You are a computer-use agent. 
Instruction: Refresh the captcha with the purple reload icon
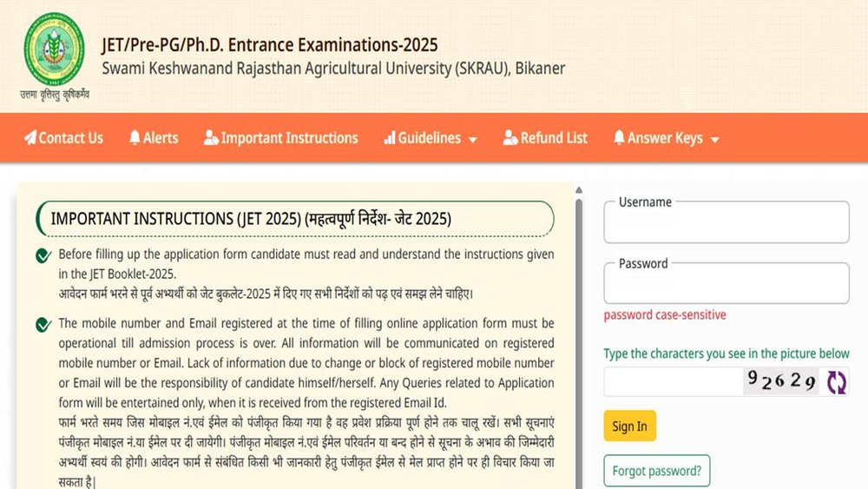pyautogui.click(x=837, y=382)
